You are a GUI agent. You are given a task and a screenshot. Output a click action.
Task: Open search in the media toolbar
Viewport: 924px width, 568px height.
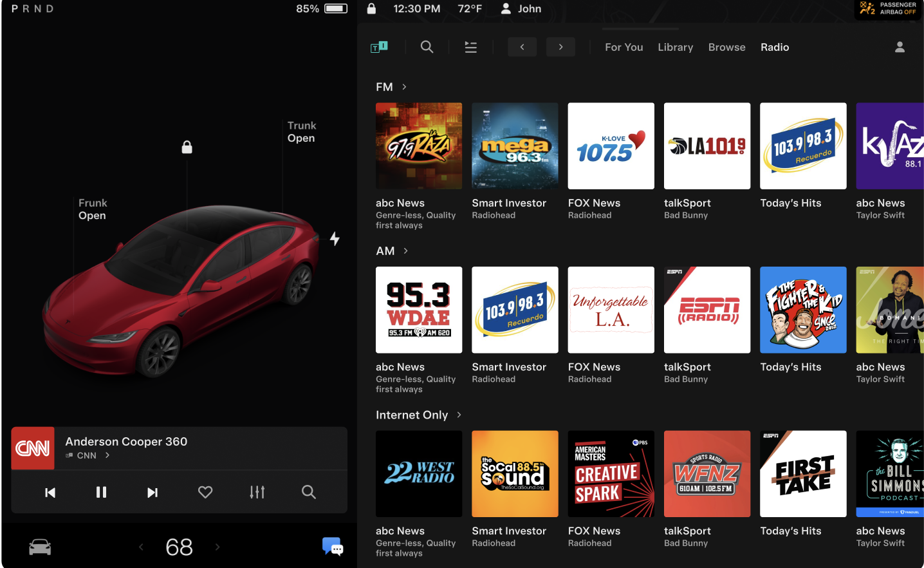click(x=427, y=47)
